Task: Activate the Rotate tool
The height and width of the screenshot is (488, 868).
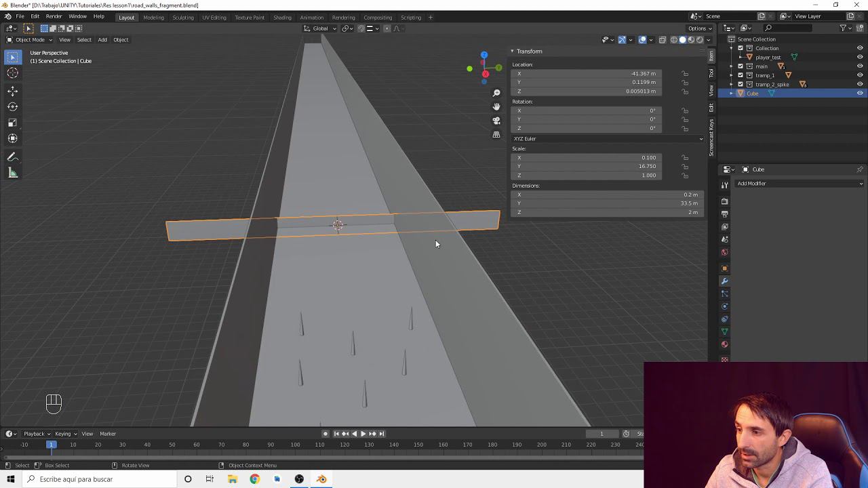Action: click(x=13, y=106)
